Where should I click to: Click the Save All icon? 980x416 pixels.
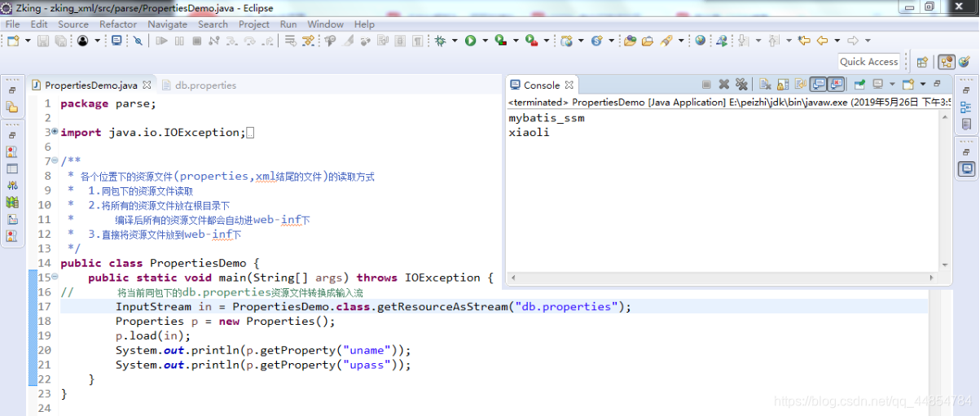[x=61, y=41]
